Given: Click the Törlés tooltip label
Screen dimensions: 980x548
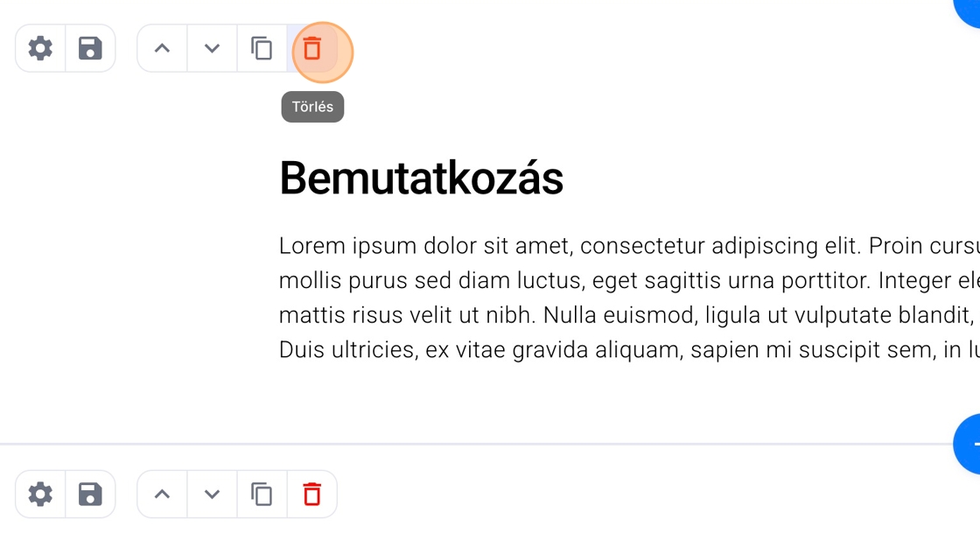Looking at the screenshot, I should [x=312, y=107].
